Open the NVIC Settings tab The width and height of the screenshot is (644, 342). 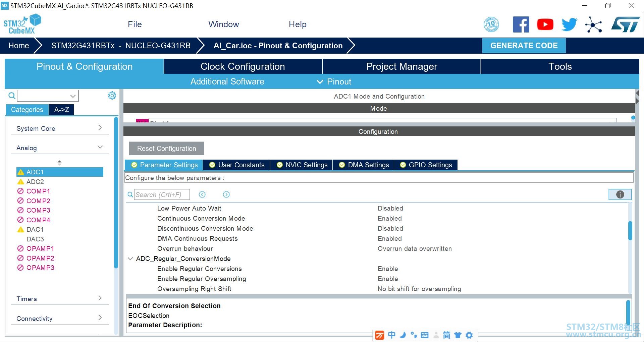coord(302,165)
